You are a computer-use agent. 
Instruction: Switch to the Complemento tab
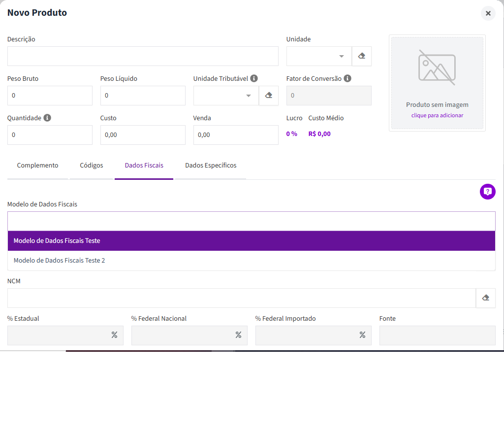[x=37, y=166]
